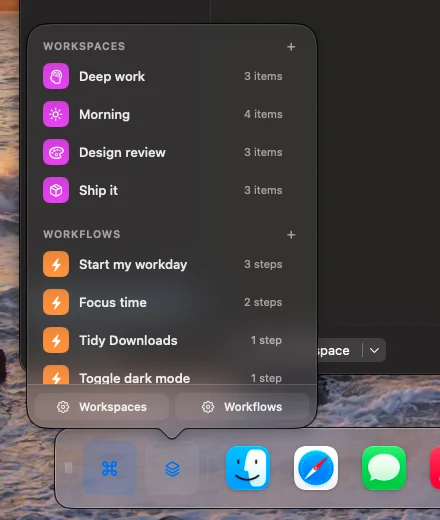
Task: Open the Deep work workspace
Action: 172,76
